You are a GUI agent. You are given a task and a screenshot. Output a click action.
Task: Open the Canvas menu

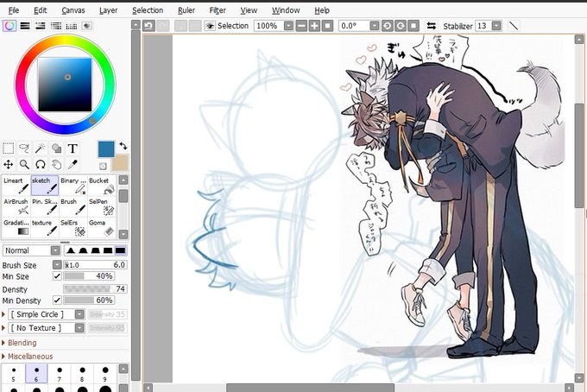coord(73,10)
